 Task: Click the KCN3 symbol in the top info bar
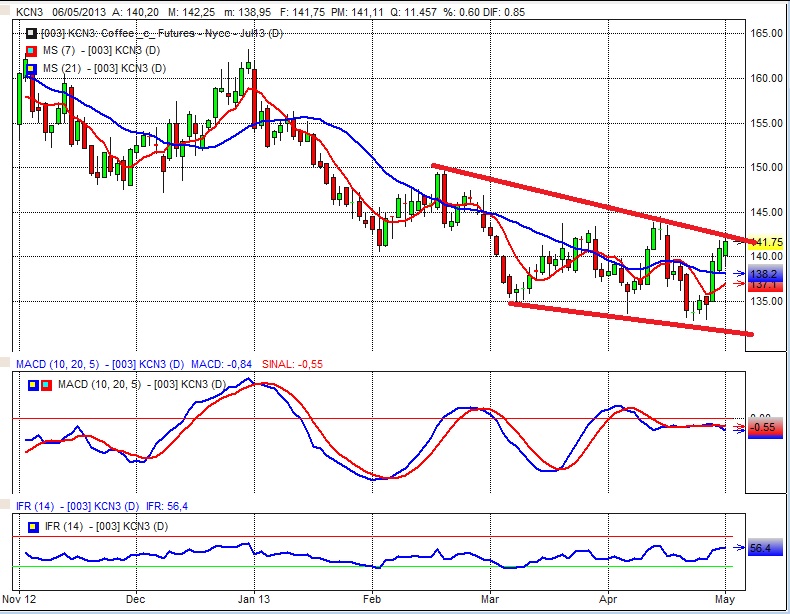coord(22,9)
